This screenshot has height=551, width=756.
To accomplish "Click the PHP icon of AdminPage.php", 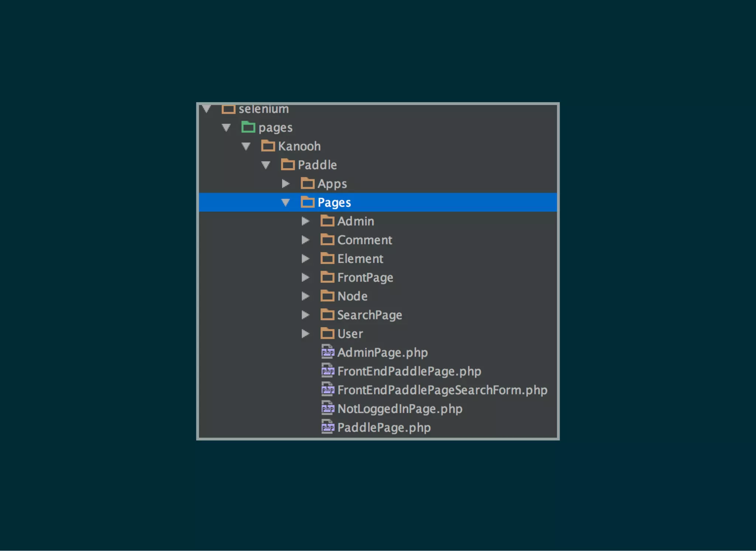I will [x=327, y=352].
